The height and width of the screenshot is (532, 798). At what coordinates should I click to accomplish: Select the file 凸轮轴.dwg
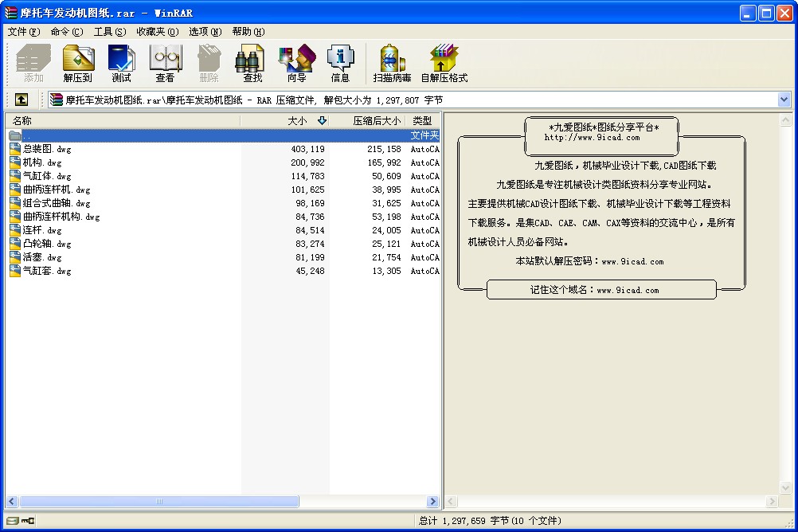pos(47,244)
